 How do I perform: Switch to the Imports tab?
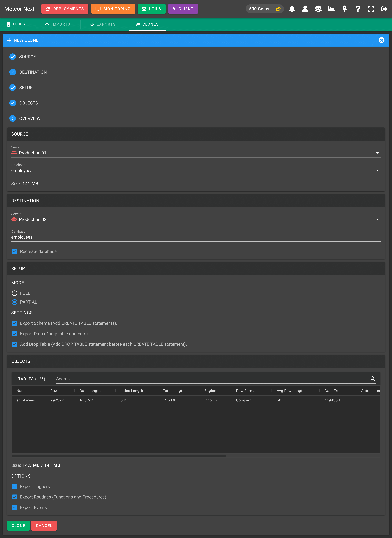[x=58, y=24]
